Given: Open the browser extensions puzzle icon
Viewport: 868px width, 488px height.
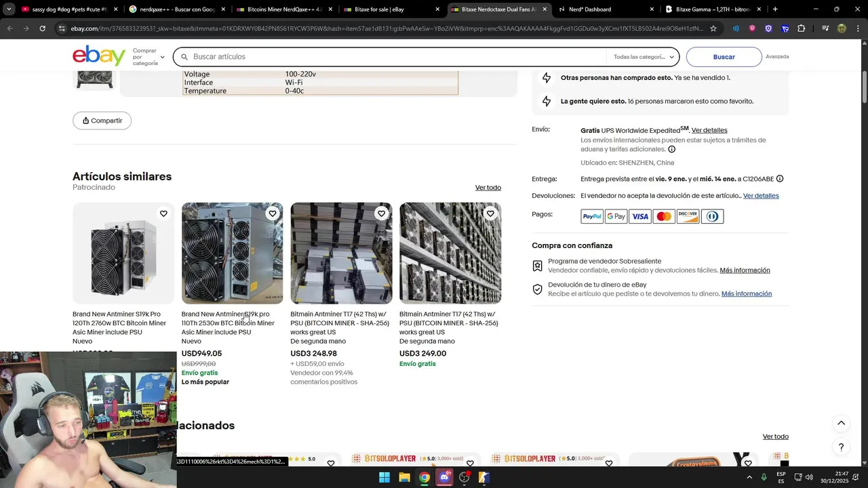Looking at the screenshot, I should [802, 28].
